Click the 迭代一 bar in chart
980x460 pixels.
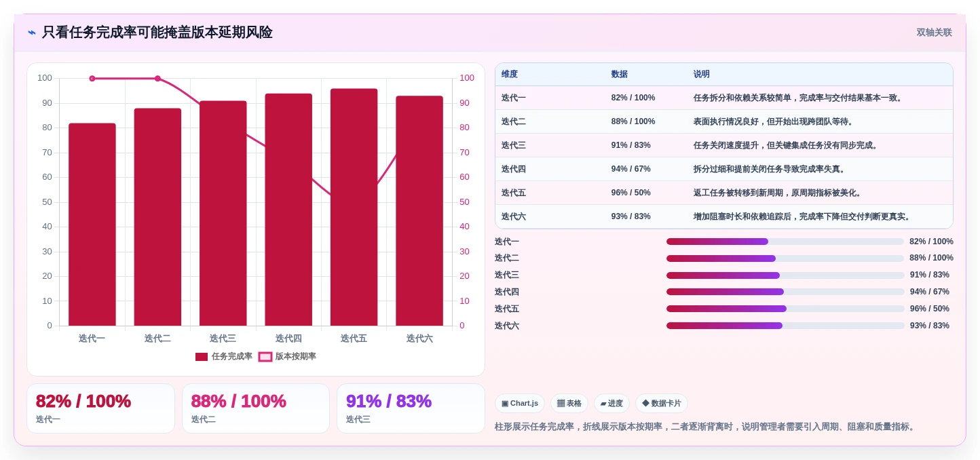point(92,225)
